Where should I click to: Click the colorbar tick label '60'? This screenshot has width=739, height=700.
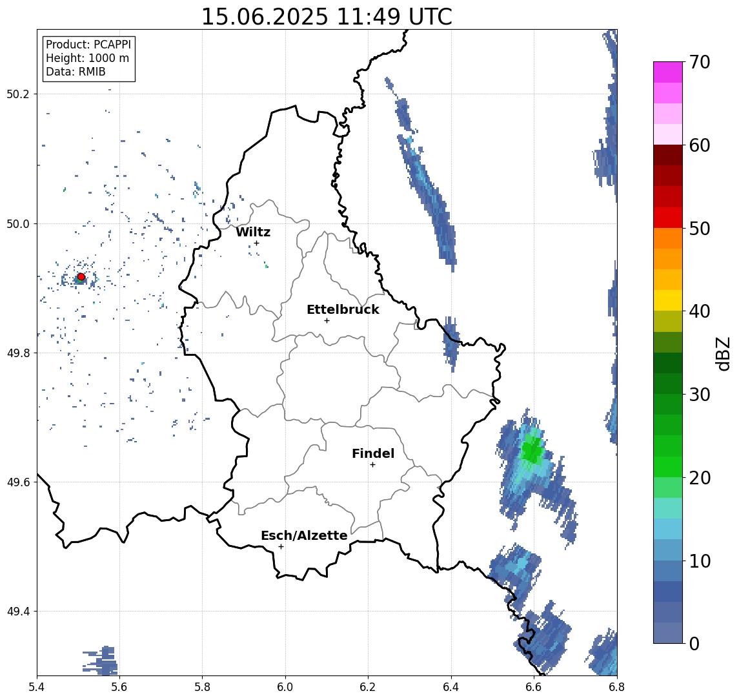coord(699,145)
